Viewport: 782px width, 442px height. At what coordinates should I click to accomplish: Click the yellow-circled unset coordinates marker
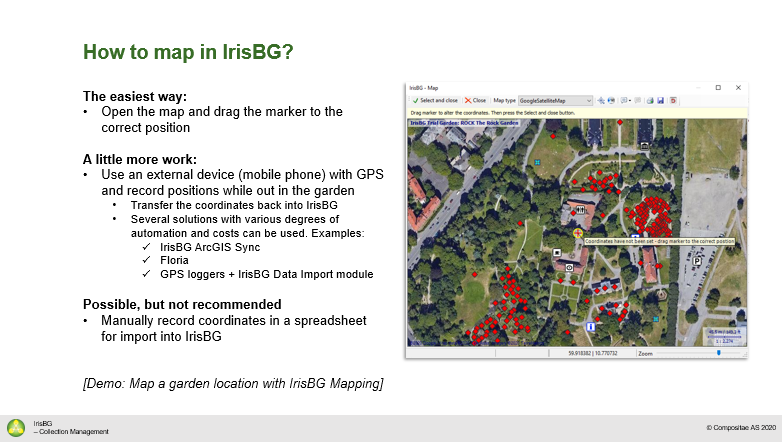pos(578,233)
